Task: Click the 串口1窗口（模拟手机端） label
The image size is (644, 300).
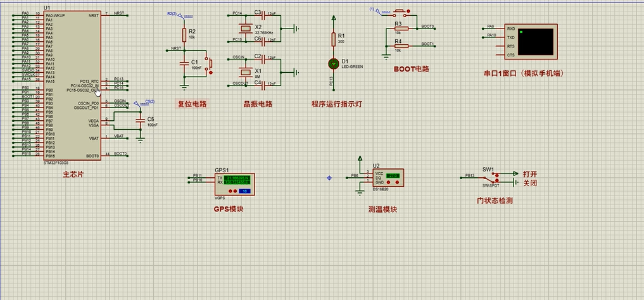Action: [524, 73]
